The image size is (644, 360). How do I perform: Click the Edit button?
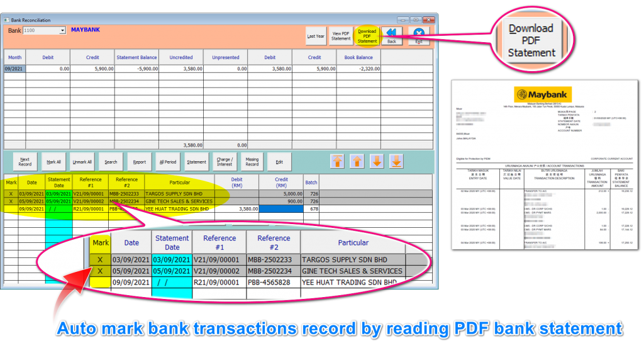pos(279,162)
